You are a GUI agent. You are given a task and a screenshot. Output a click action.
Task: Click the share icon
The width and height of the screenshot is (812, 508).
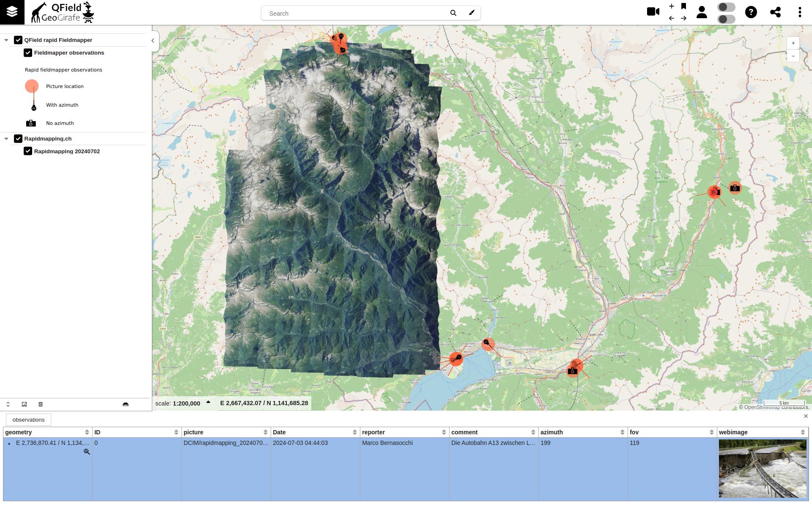coord(775,12)
